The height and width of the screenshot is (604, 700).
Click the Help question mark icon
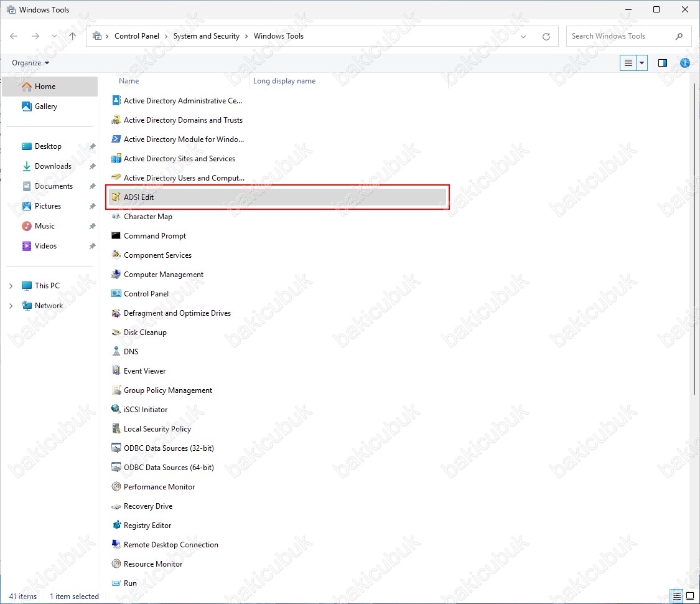[685, 63]
